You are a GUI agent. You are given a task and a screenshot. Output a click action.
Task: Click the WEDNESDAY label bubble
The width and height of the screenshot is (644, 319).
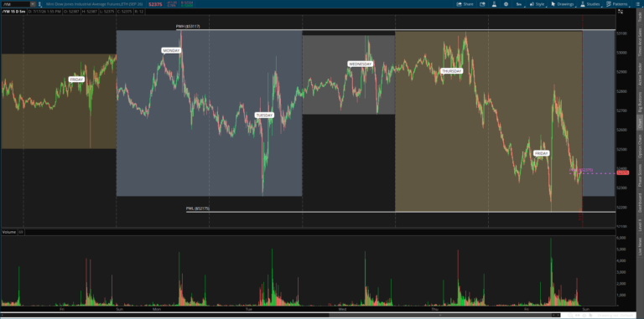pos(360,64)
